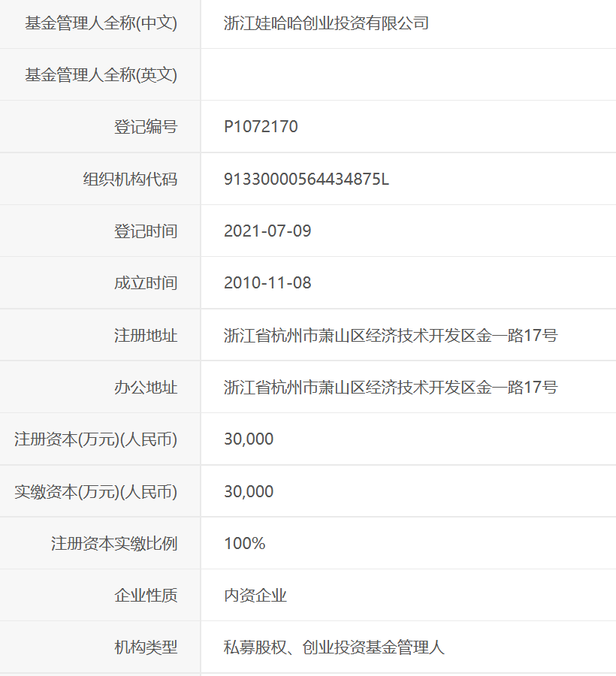Select the 100% ratio value
Viewport: 616px width, 676px height.
(x=244, y=543)
